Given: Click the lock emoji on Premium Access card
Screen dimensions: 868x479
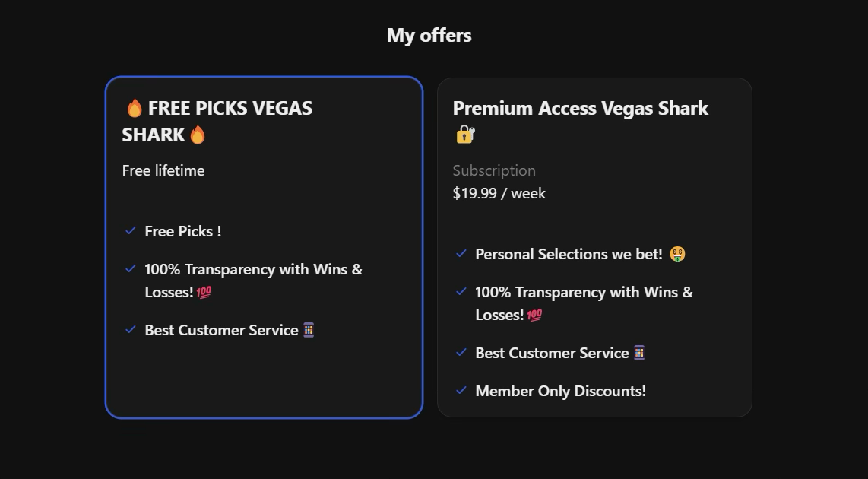Looking at the screenshot, I should [x=464, y=135].
